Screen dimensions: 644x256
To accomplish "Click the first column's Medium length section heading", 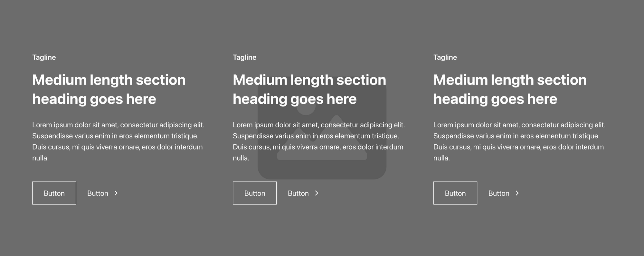I will (109, 89).
